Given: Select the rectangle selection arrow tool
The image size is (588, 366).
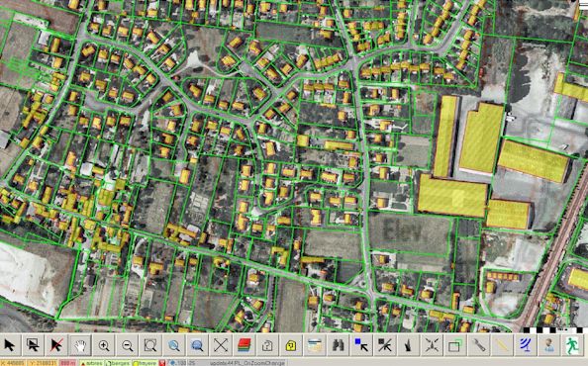Looking at the screenshot, I should pos(33,344).
